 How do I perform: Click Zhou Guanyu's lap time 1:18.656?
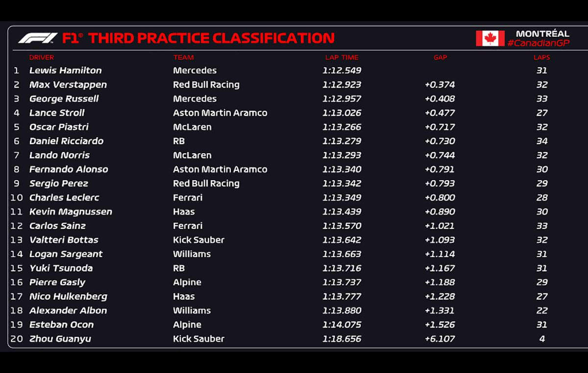pos(342,339)
